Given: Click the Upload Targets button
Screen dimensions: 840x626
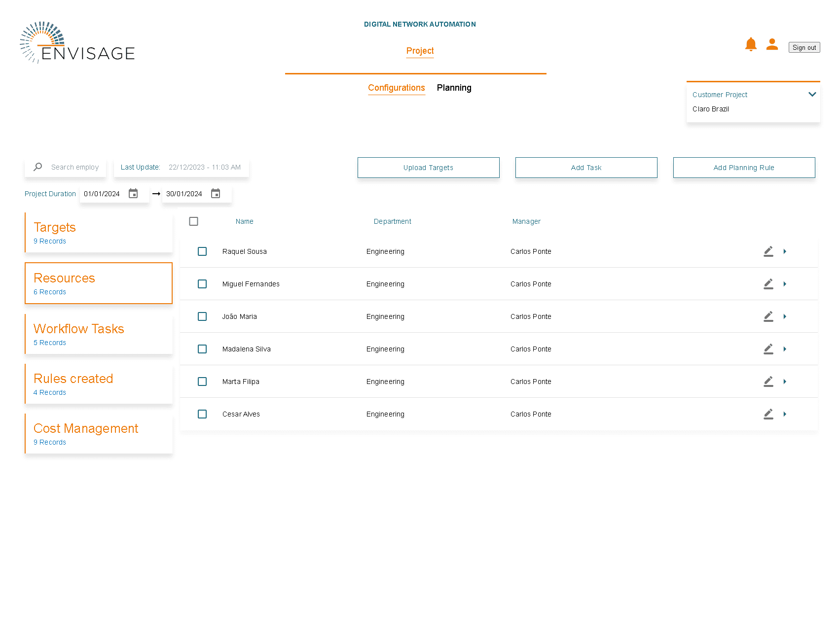Looking at the screenshot, I should 428,168.
